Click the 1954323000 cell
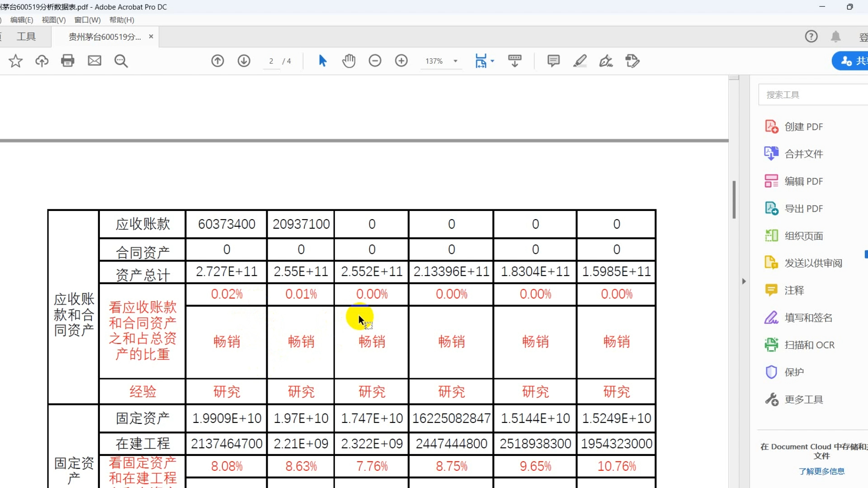The width and height of the screenshot is (868, 488). (617, 444)
